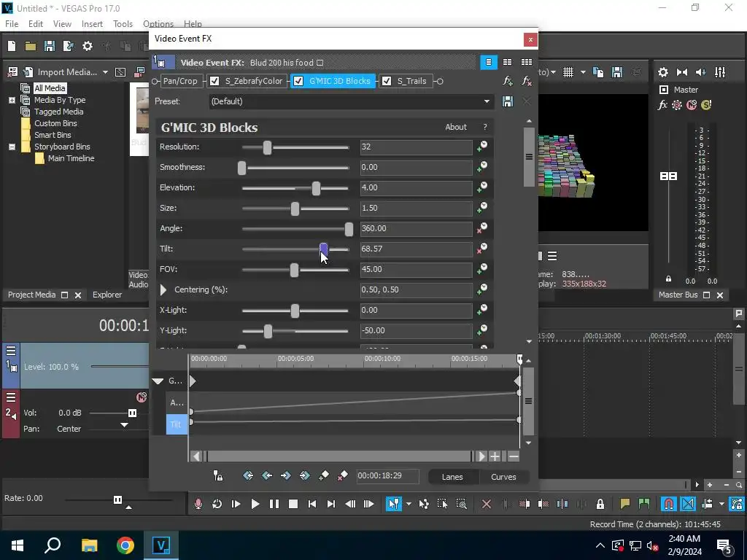The image size is (747, 560).
Task: Collapse the G'MIC keyframe lane group
Action: pyautogui.click(x=158, y=381)
